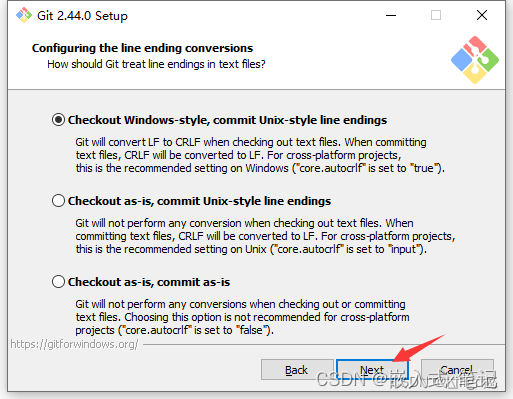Viewport: 513px width, 399px height.
Task: Click the greyed-out maximize button
Action: pyautogui.click(x=436, y=15)
